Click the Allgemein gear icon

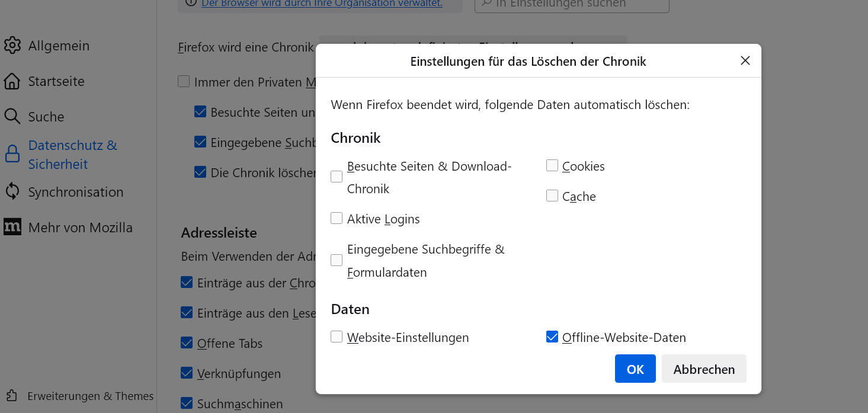12,46
